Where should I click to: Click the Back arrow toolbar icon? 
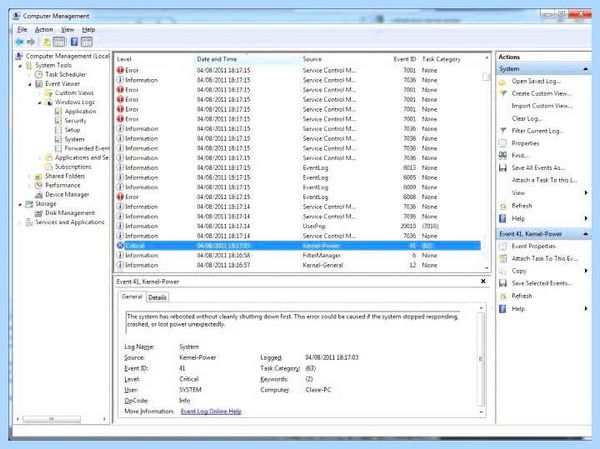tap(19, 42)
